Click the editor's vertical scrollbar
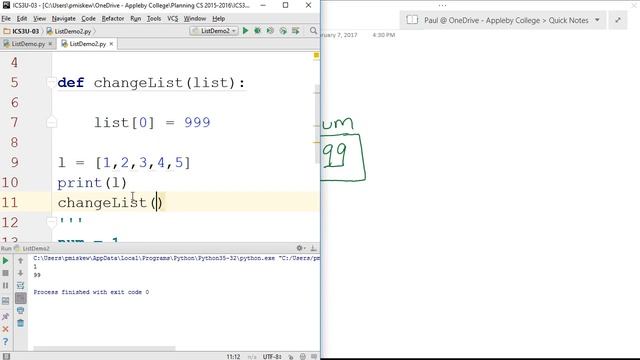 [317, 124]
